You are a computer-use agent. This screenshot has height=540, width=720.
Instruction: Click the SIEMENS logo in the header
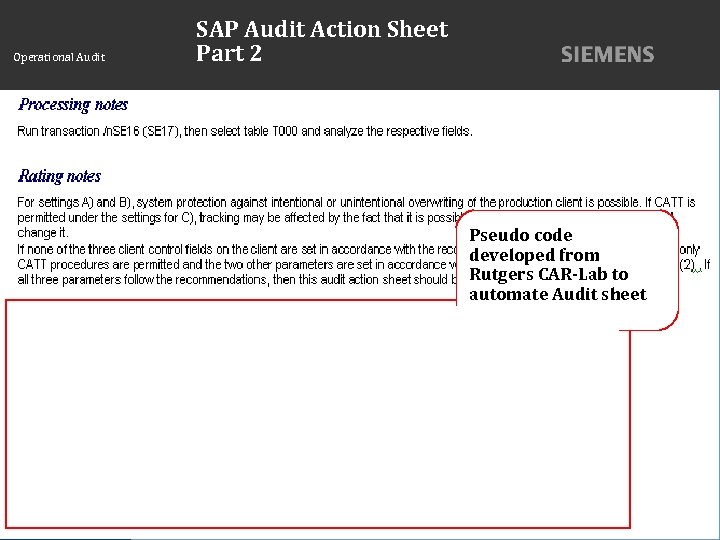pyautogui.click(x=607, y=55)
